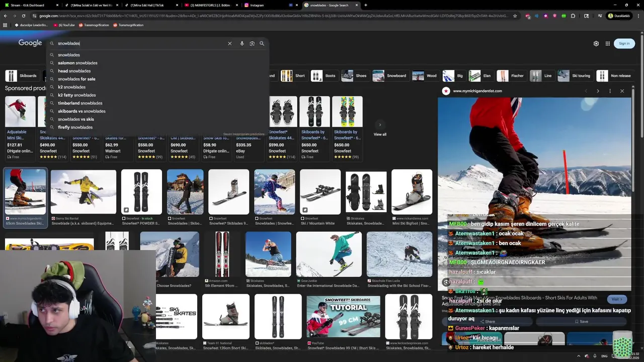Click the browser Back arrow

(x=5, y=16)
